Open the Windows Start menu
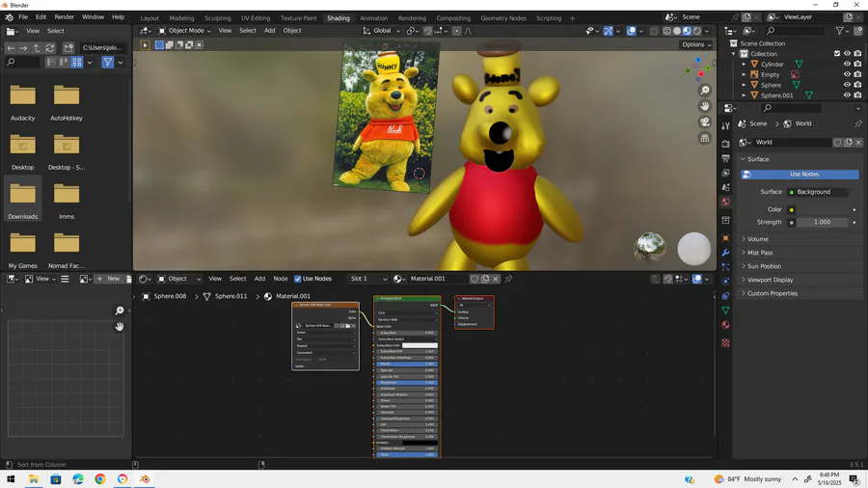This screenshot has height=488, width=868. [x=11, y=479]
